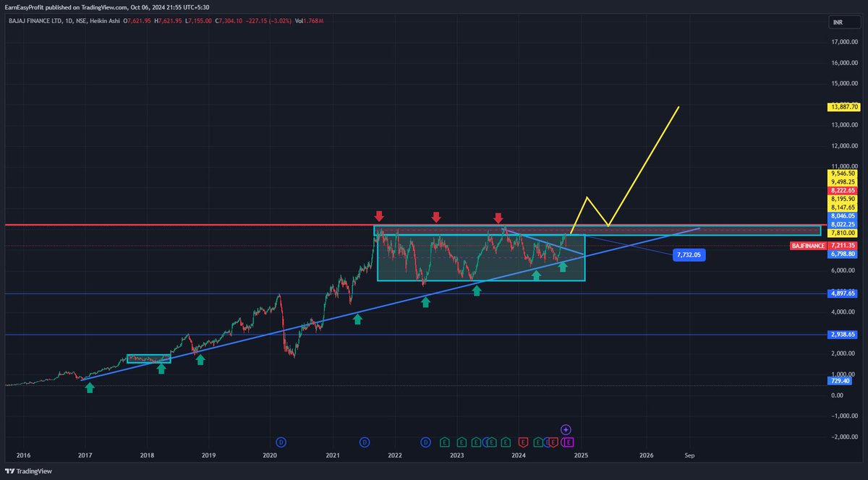Click the purple earnings marker near 2025

569,441
